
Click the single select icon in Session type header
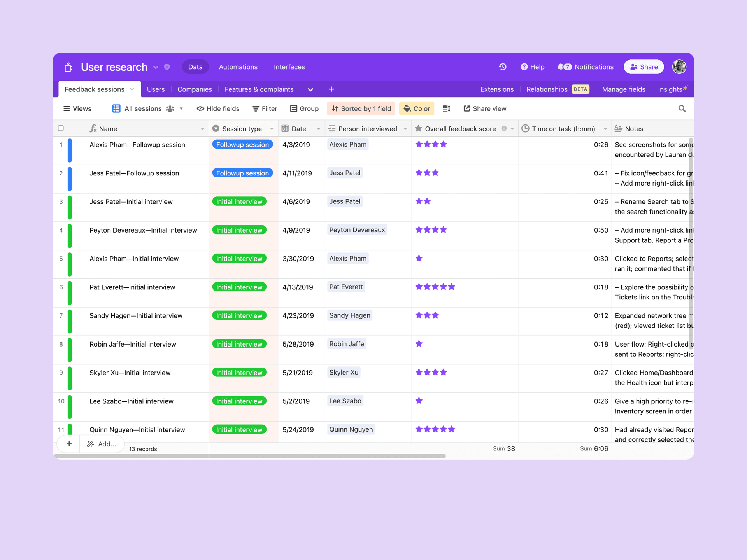point(216,128)
